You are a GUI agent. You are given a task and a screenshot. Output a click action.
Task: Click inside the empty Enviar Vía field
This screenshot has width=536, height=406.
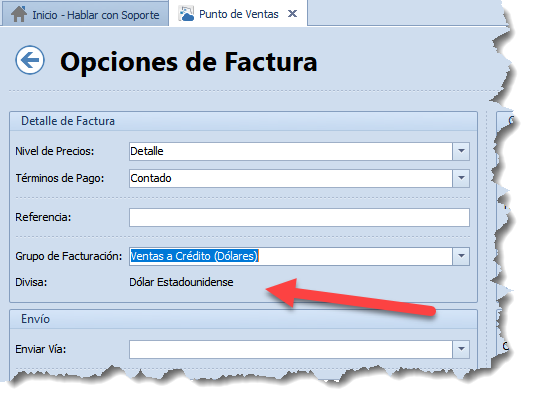pos(291,349)
